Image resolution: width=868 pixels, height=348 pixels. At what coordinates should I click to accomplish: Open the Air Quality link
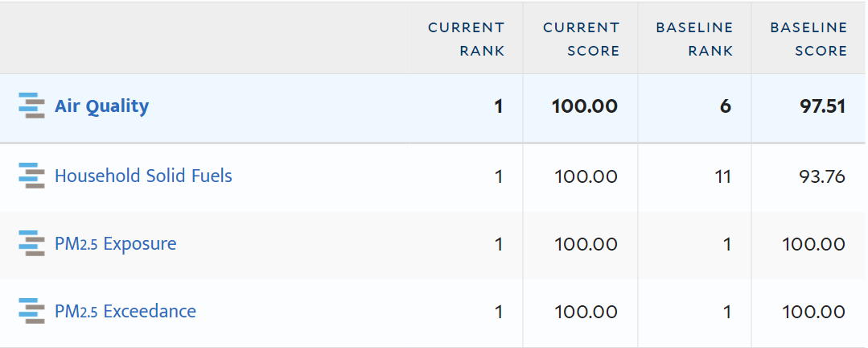coord(101,106)
